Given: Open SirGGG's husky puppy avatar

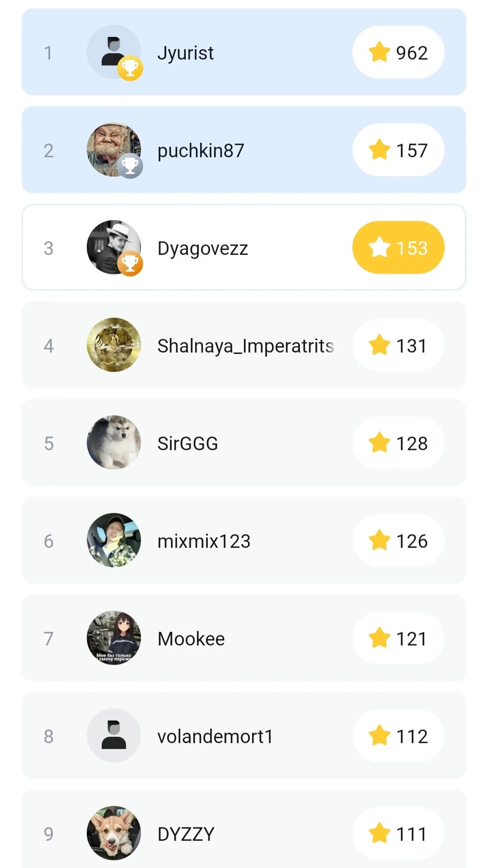Looking at the screenshot, I should click(114, 443).
